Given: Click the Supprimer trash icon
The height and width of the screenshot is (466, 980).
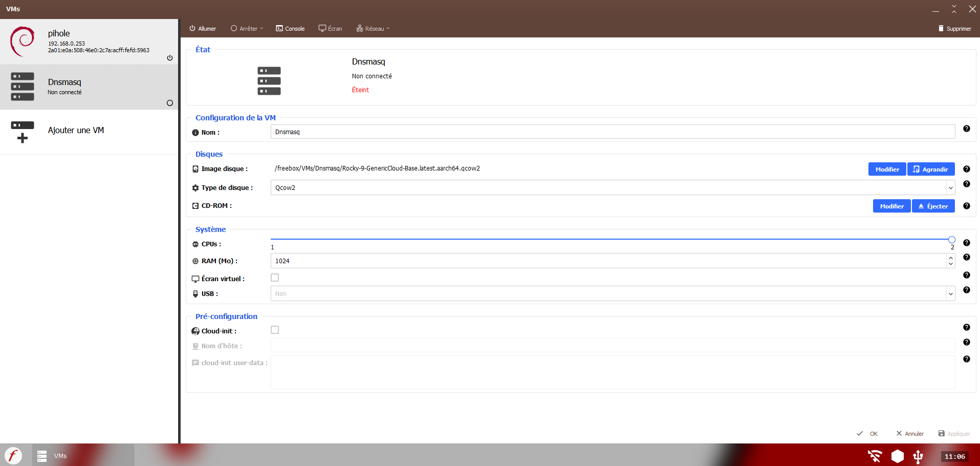Looking at the screenshot, I should [941, 28].
